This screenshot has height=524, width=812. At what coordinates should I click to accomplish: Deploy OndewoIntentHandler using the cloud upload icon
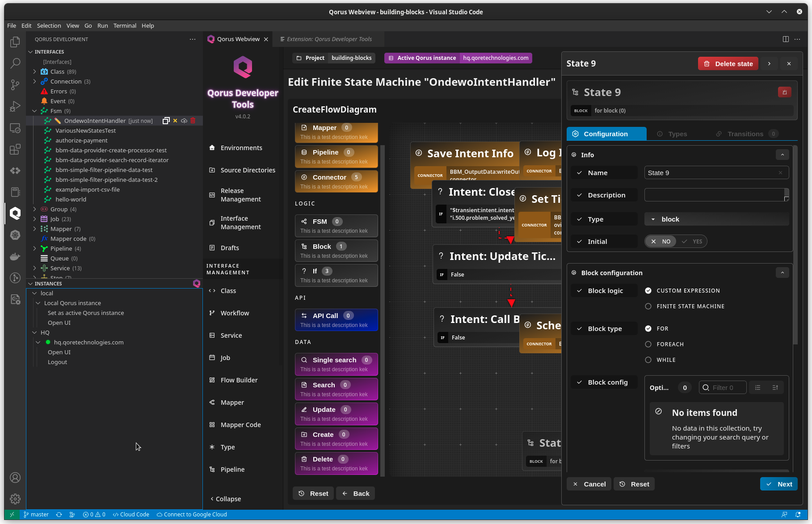click(x=184, y=120)
